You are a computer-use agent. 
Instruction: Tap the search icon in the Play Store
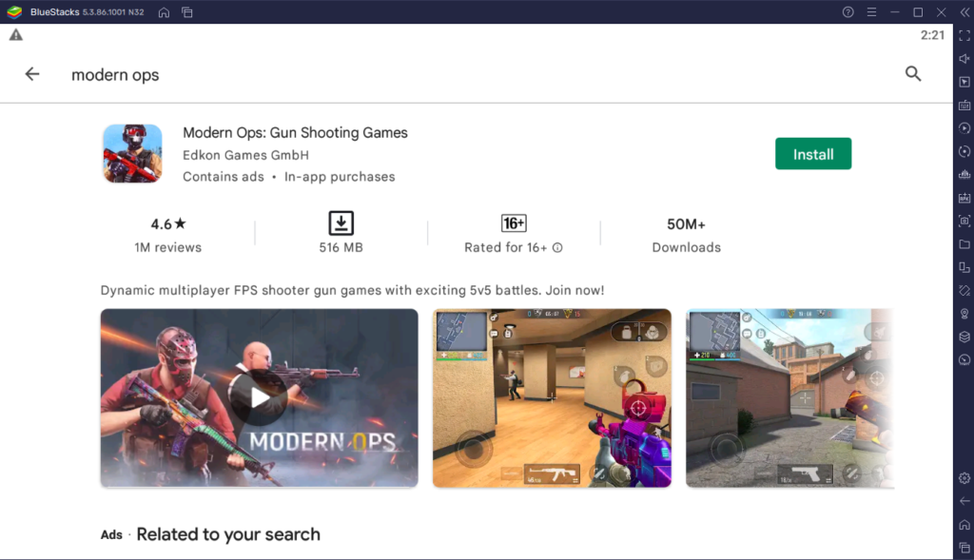tap(912, 73)
